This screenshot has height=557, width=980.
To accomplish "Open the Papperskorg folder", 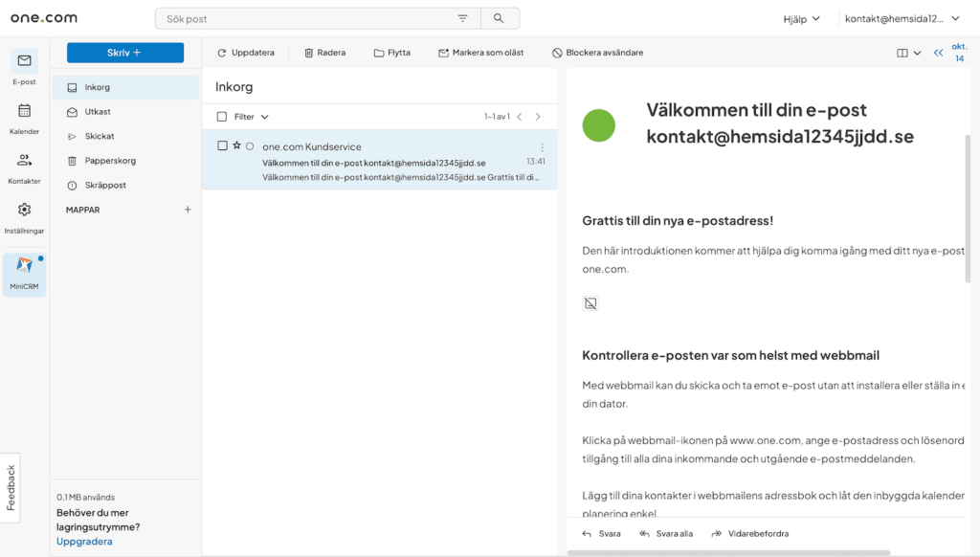I will [x=125, y=161].
